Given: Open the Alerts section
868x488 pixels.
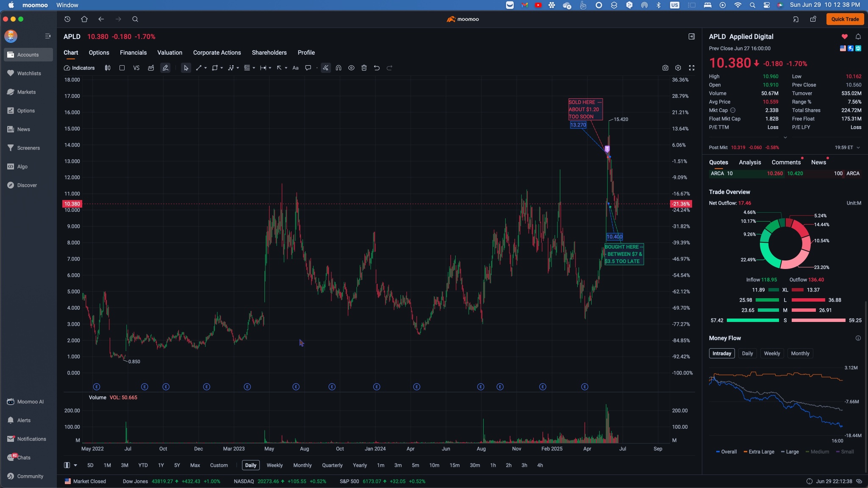Looking at the screenshot, I should 28,420.
